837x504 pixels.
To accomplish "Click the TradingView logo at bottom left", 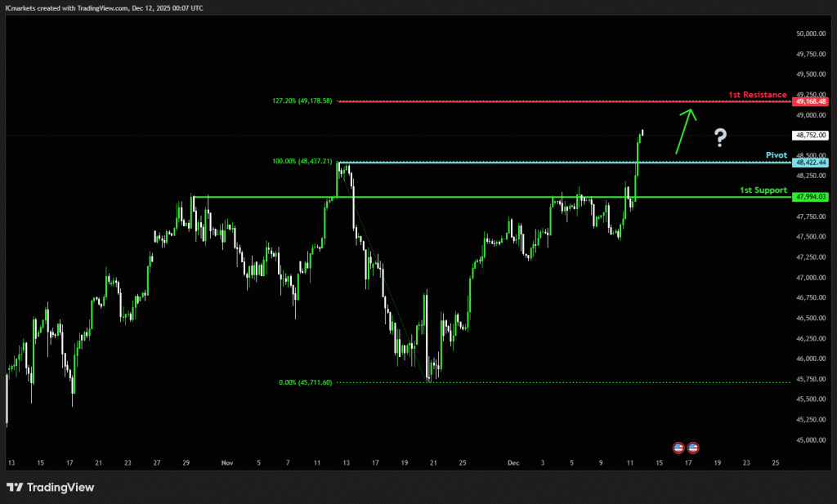I will [51, 488].
